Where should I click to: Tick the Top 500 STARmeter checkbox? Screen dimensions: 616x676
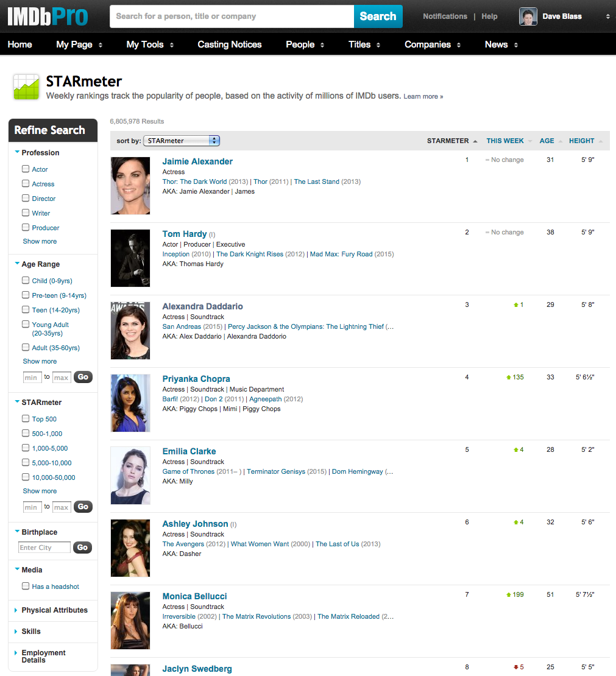point(26,419)
